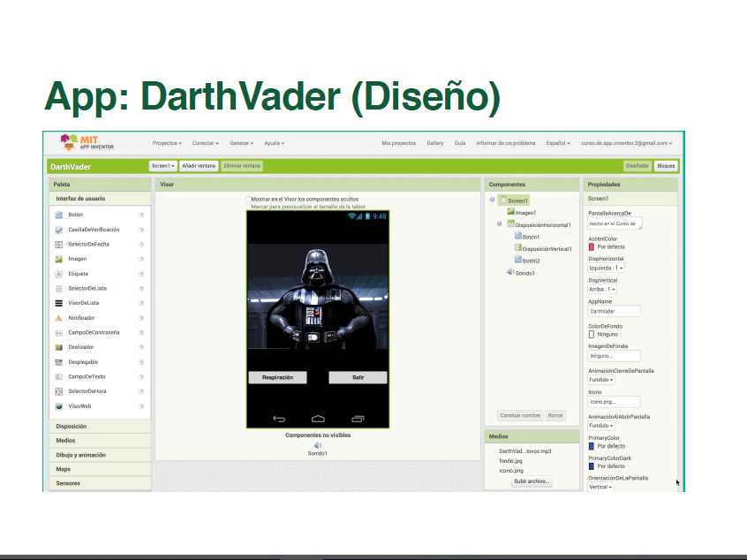
Task: Click the Sonido1 speaker icon in the viewer
Action: tap(317, 445)
